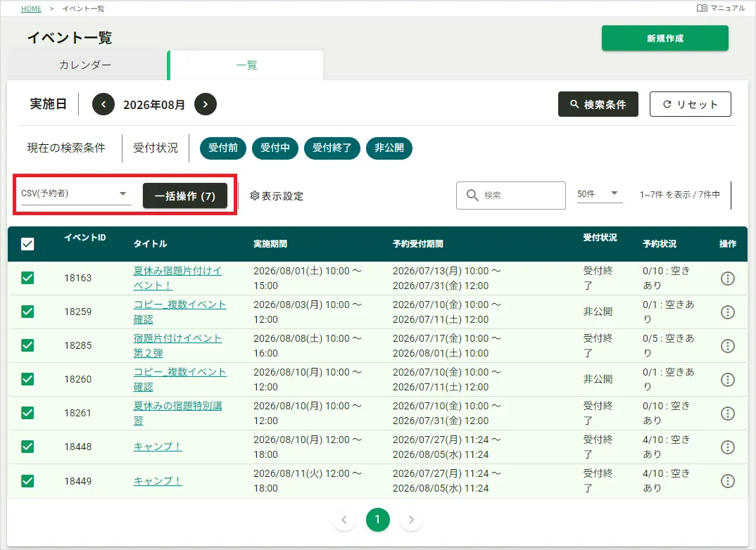Click the 2026年08月 month label

154,105
